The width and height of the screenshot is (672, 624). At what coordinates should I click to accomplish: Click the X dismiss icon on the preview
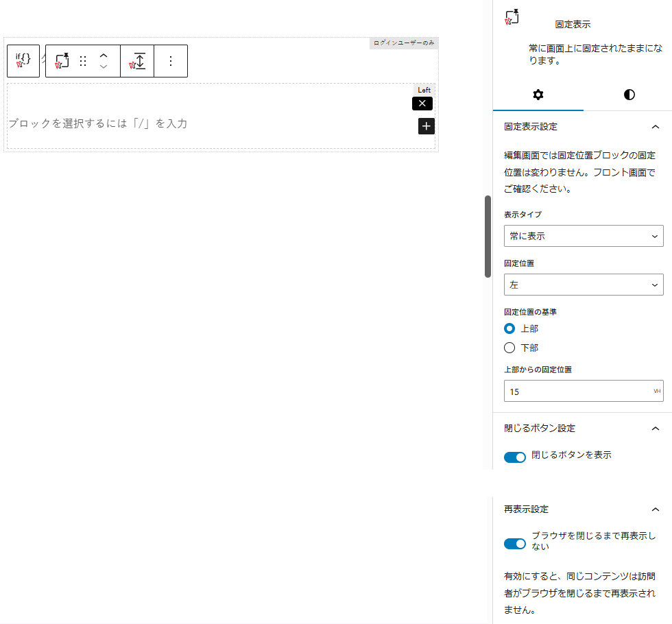pos(422,104)
